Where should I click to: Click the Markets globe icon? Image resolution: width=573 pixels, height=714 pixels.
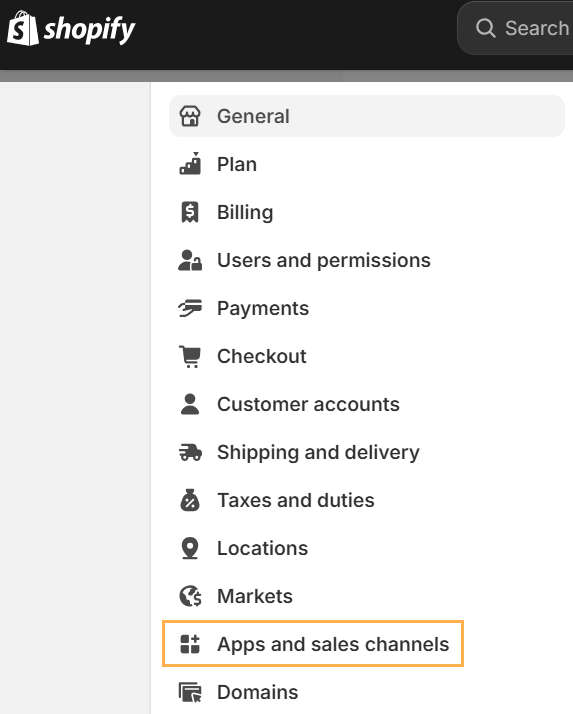[x=190, y=596]
